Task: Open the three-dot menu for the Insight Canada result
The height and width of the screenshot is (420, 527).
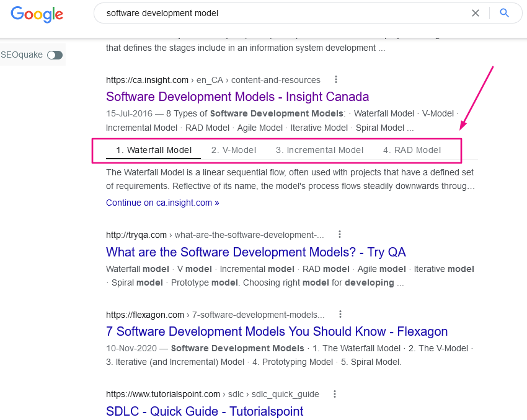Action: [x=335, y=79]
